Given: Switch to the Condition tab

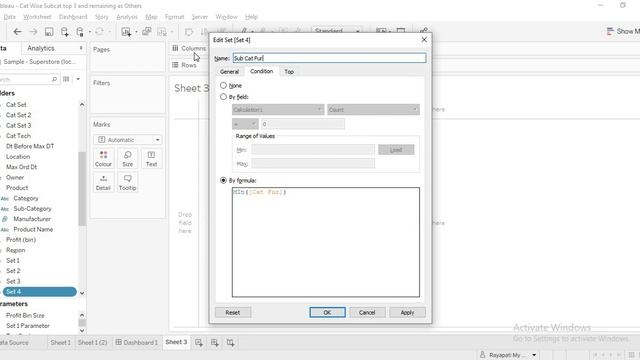Looking at the screenshot, I should point(261,71).
